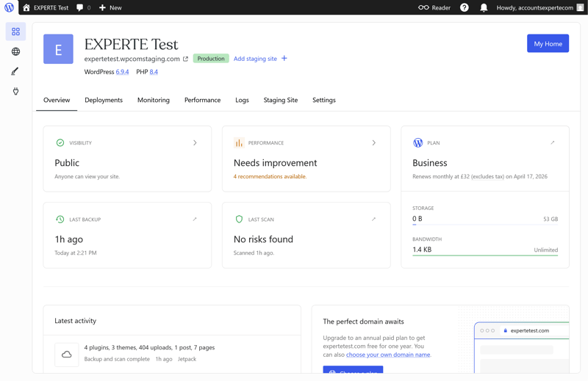Click Today at 2:21 PM backup timestamp
This screenshot has width=588, height=381.
(x=76, y=253)
